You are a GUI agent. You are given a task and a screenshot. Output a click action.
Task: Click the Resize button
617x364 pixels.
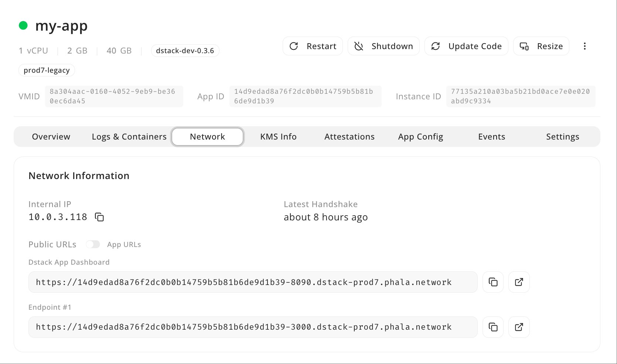[x=541, y=46]
